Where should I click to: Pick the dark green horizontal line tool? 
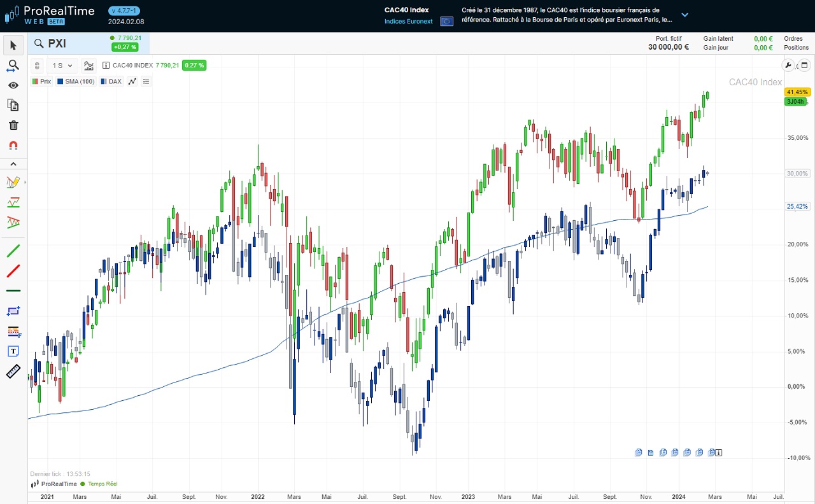coord(13,291)
